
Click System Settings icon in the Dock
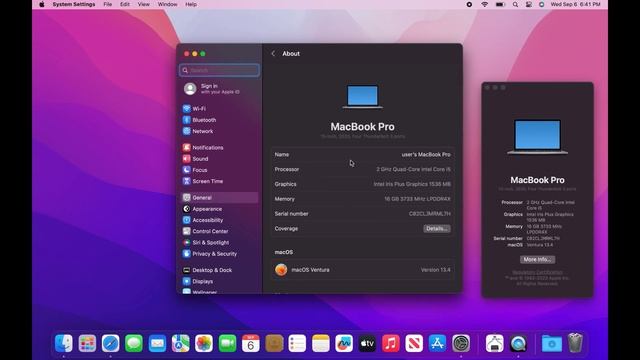pyautogui.click(x=461, y=343)
